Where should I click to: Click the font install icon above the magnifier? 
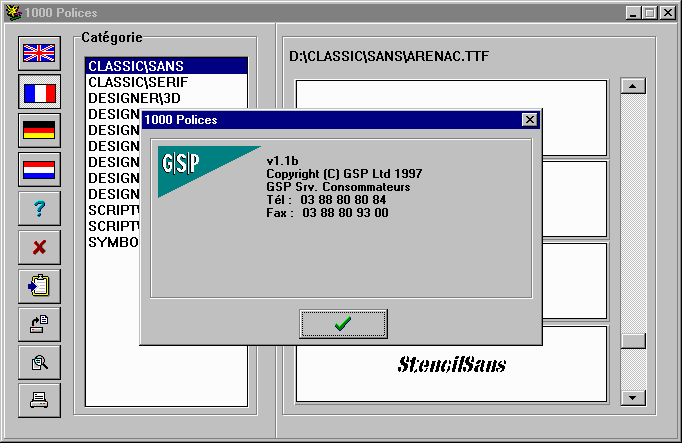pyautogui.click(x=39, y=323)
